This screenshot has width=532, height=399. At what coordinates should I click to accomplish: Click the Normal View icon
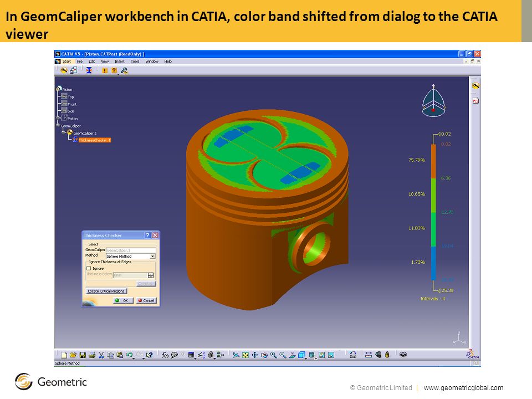point(292,355)
